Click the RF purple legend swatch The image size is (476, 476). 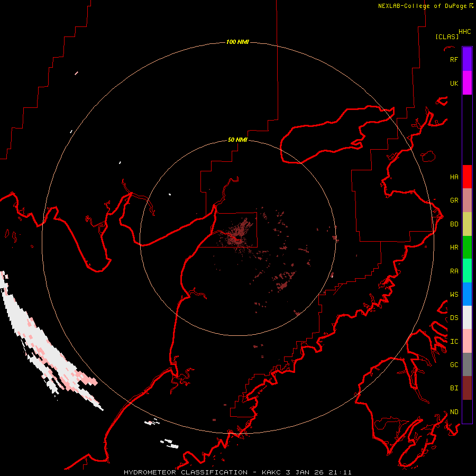click(467, 59)
